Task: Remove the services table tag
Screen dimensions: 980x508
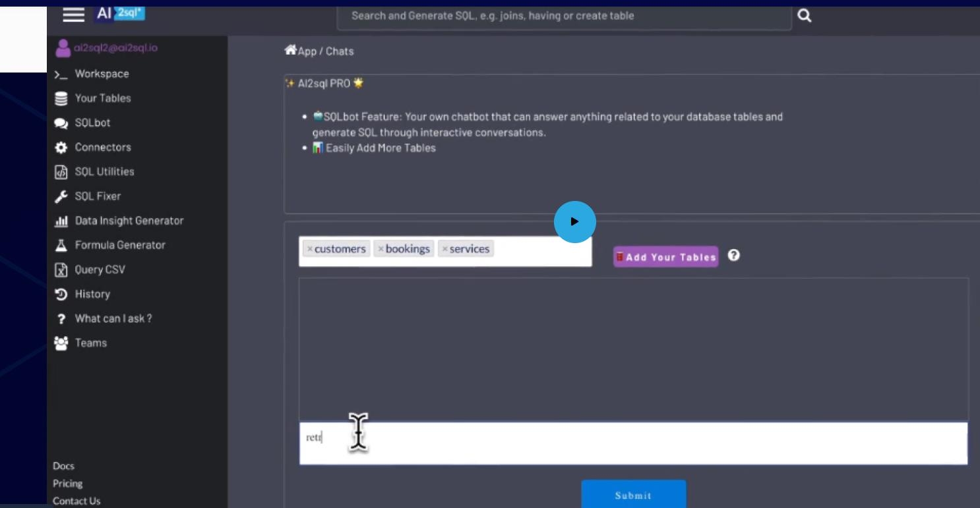Action: point(445,249)
